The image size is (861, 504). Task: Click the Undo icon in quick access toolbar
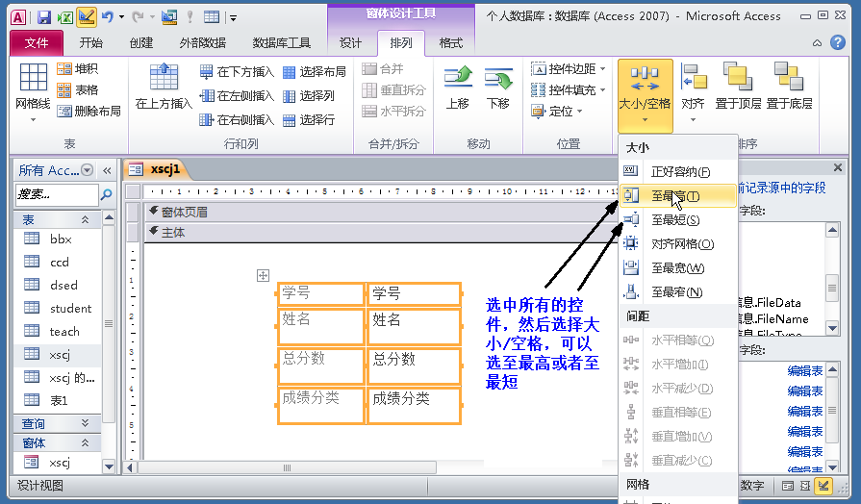pos(108,17)
